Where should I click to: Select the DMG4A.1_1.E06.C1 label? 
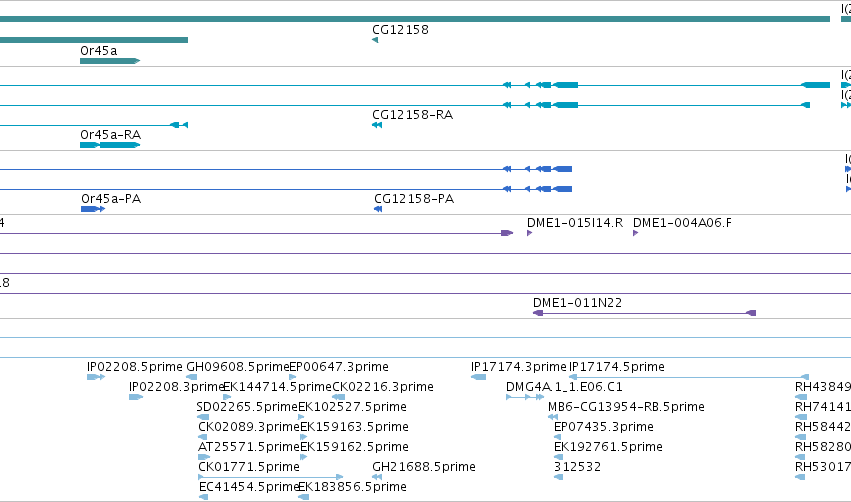tap(564, 387)
